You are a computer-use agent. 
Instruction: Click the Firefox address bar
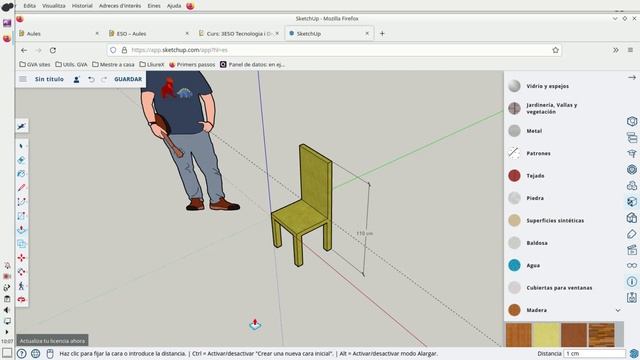coord(334,50)
